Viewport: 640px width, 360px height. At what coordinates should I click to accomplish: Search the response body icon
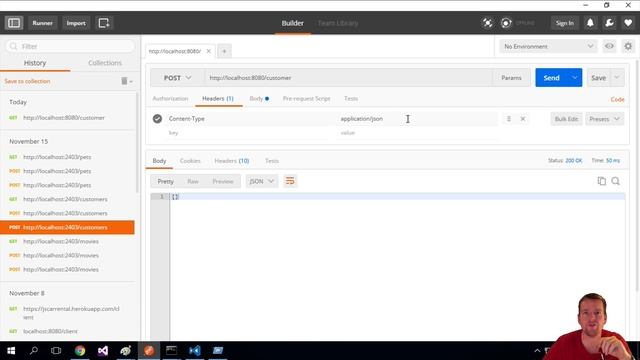tap(616, 181)
